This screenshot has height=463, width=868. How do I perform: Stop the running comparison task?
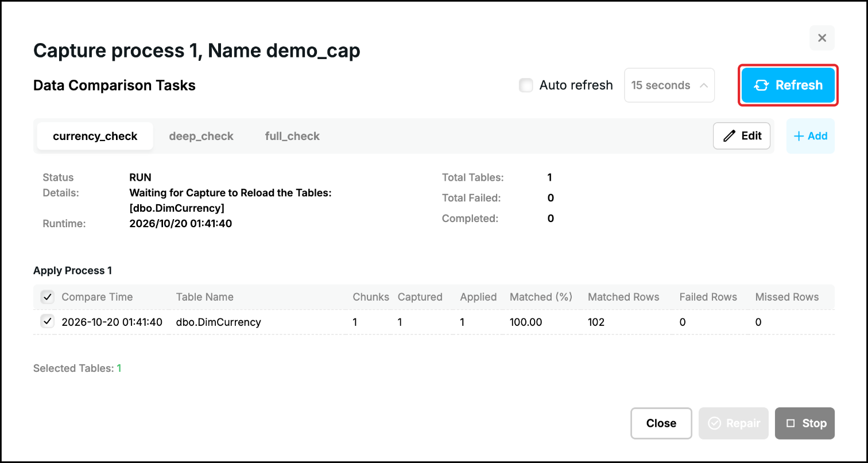tap(804, 423)
